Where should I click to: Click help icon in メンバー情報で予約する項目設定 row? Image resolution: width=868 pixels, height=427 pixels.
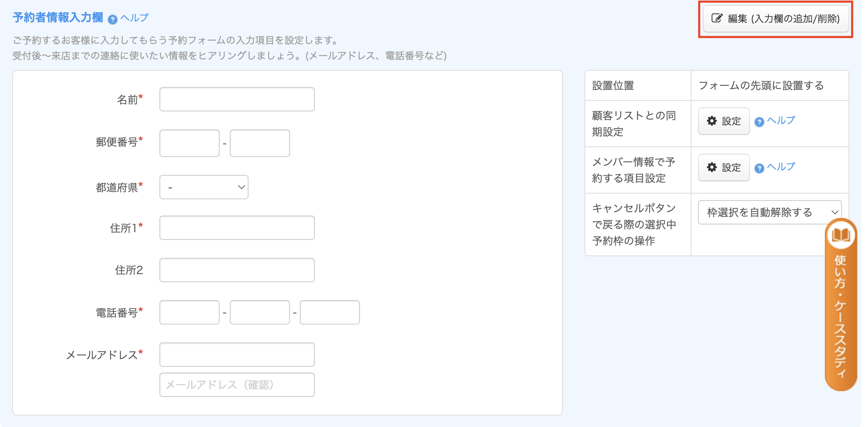pos(759,168)
